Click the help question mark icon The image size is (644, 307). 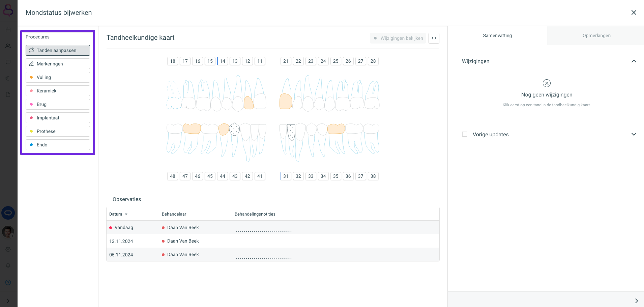point(8,282)
